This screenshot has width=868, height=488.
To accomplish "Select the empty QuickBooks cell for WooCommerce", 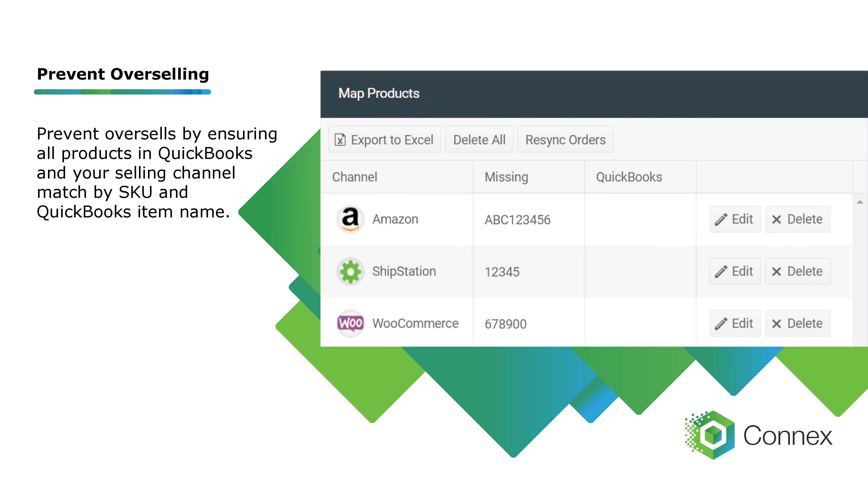I will [x=640, y=323].
